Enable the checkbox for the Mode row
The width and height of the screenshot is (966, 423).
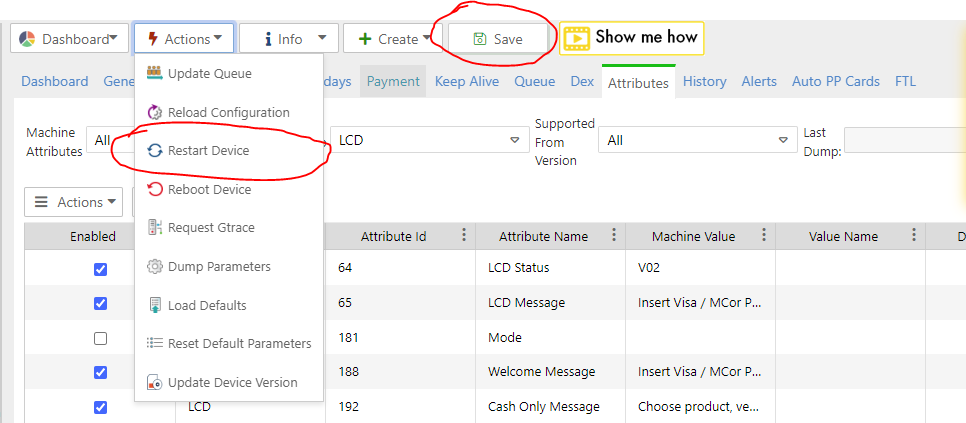[x=100, y=338]
